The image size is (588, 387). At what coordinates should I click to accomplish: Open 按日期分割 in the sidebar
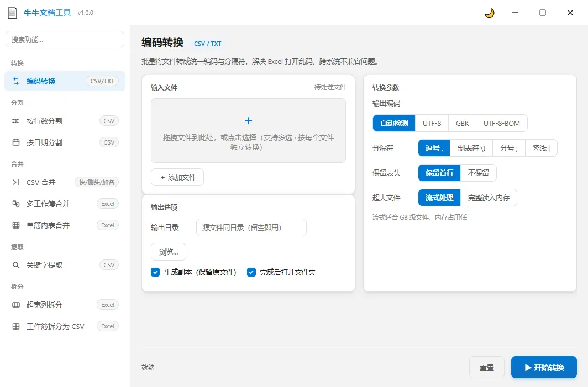click(x=65, y=142)
